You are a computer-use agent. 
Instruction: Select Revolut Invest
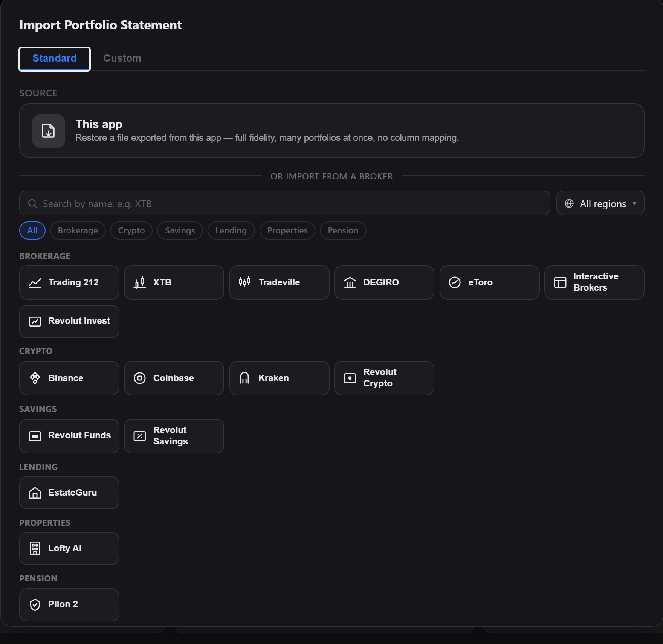click(x=69, y=322)
